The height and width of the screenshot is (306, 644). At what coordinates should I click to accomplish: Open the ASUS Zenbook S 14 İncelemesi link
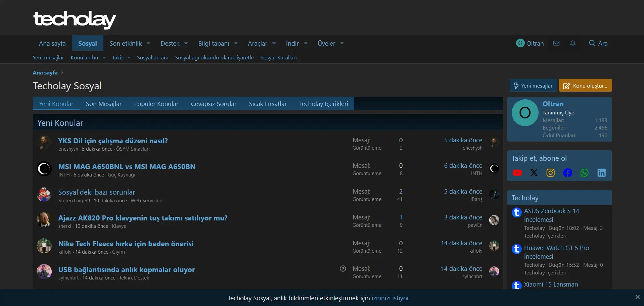551,215
